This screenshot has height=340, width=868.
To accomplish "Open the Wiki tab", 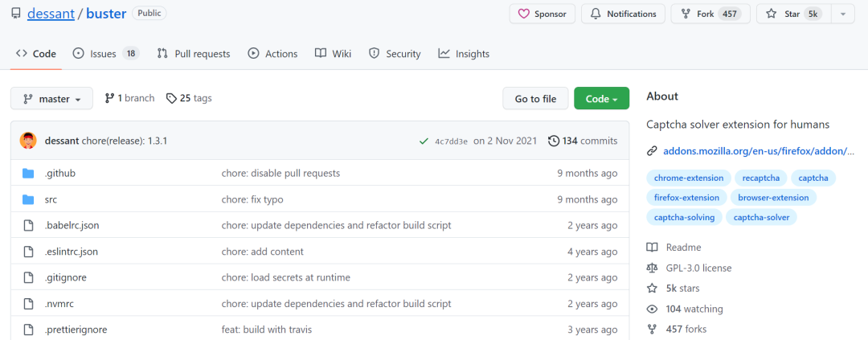I will click(333, 54).
